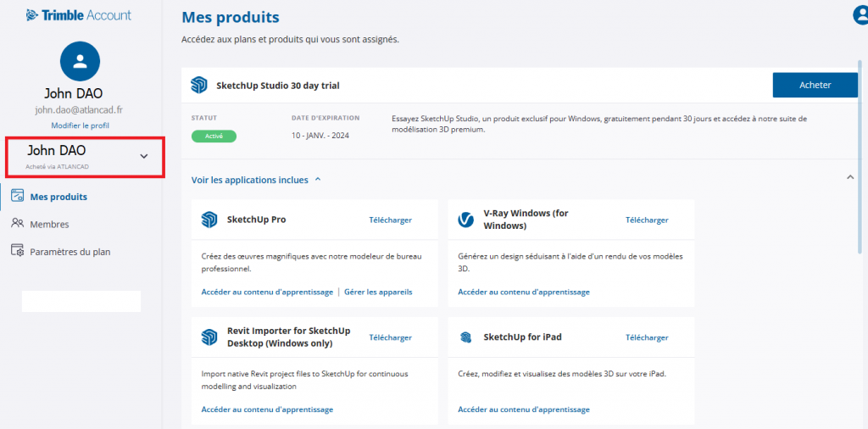Click the SketchUp Pro app icon
The height and width of the screenshot is (429, 868).
pyautogui.click(x=209, y=220)
